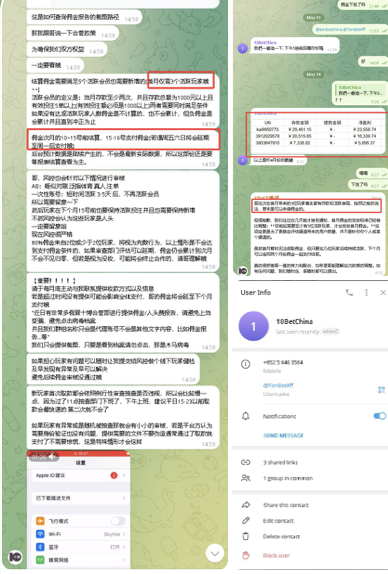Click SEND MESSAGE
This screenshot has height=574, width=388.
(283, 435)
